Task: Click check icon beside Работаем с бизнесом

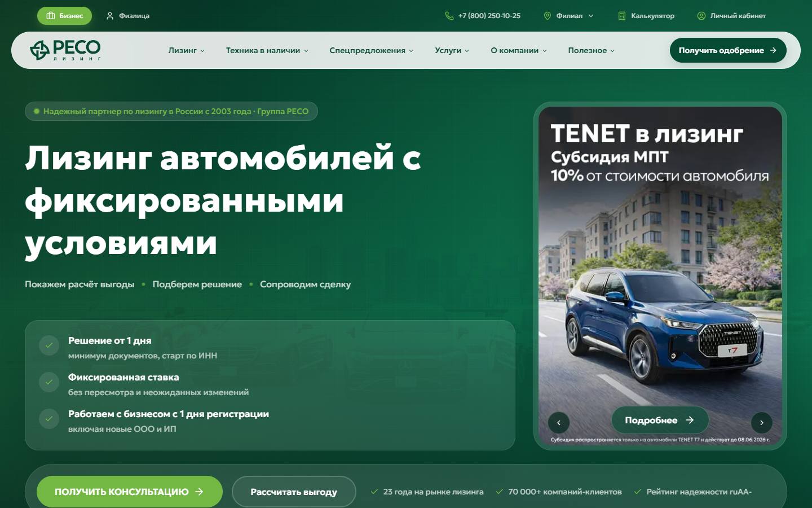Action: [x=49, y=419]
